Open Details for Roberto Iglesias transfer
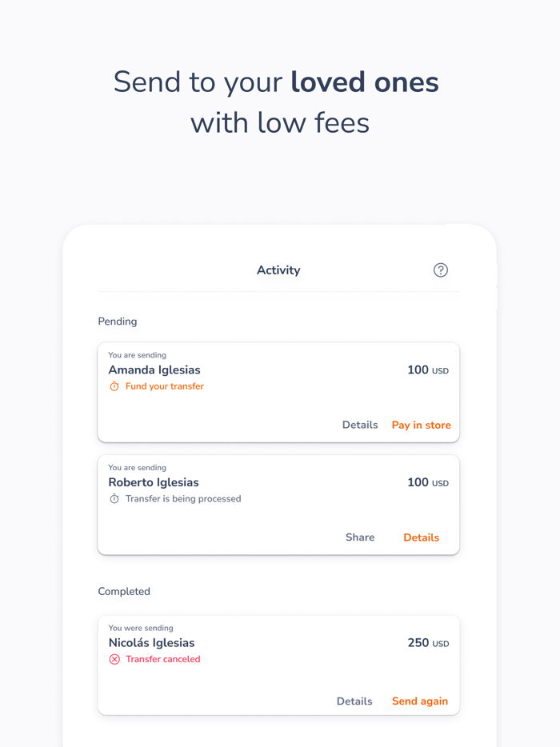 [421, 537]
